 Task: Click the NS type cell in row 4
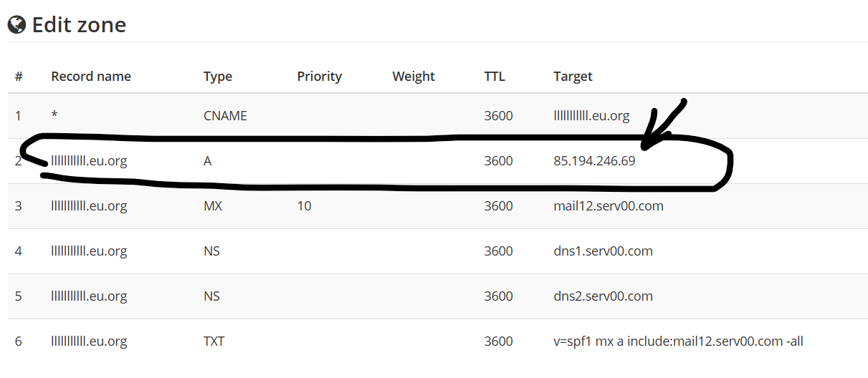[212, 251]
